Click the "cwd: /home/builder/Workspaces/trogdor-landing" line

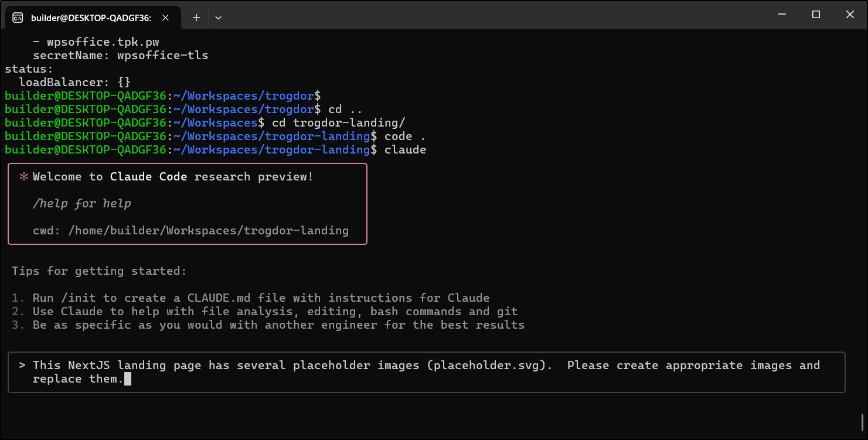pos(190,231)
